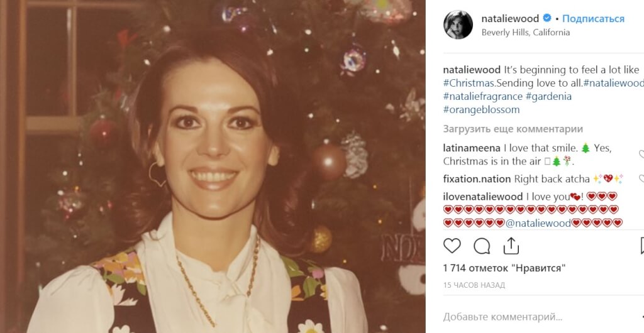The width and height of the screenshot is (644, 333).
Task: Share the post via the upload arrow icon
Action: tap(511, 246)
